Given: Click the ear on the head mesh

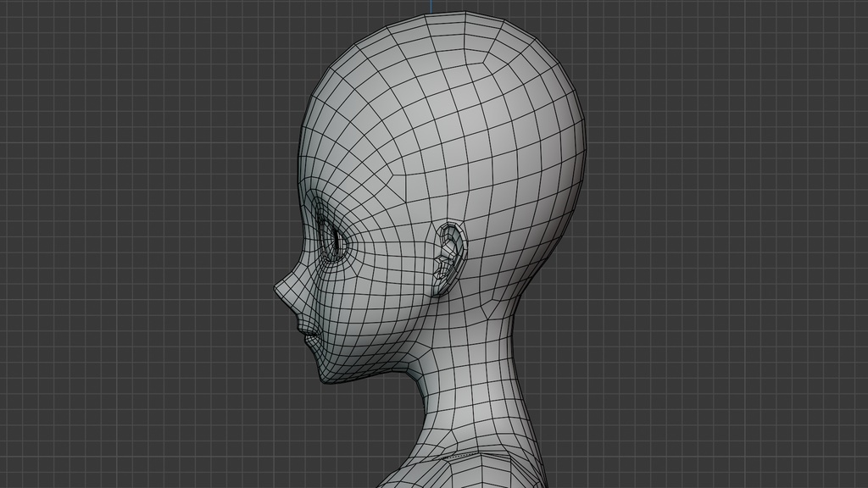Looking at the screenshot, I should tap(450, 258).
